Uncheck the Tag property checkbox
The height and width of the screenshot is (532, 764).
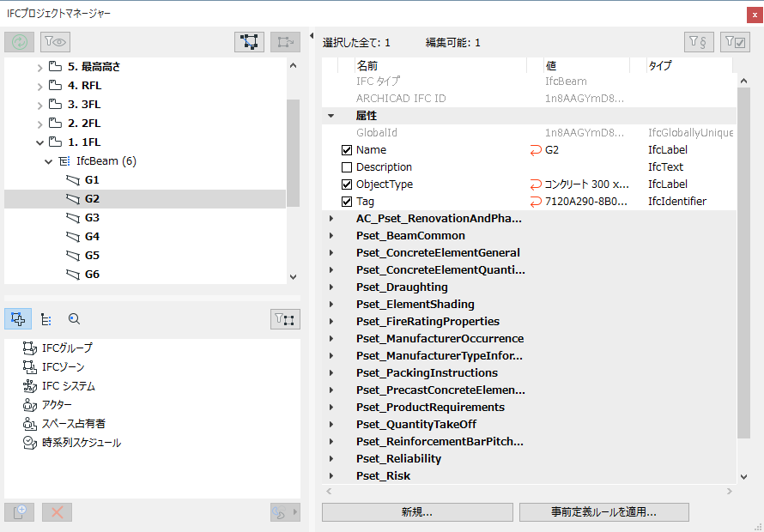pyautogui.click(x=347, y=201)
